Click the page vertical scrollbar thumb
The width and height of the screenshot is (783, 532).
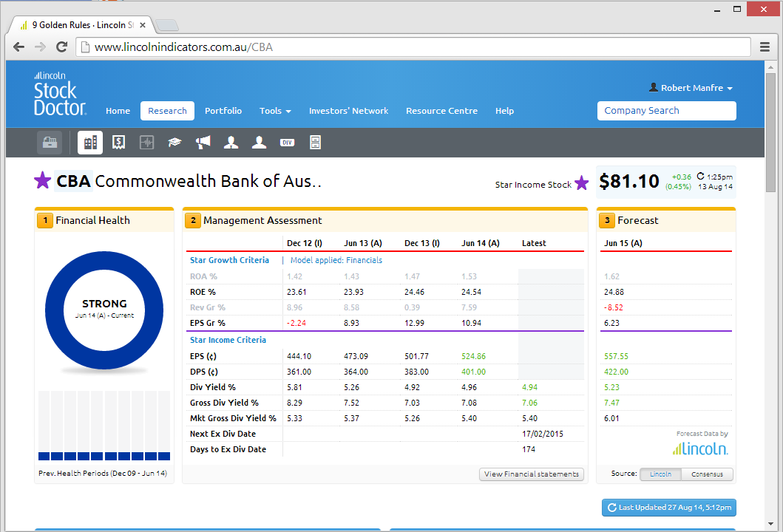coord(771,132)
